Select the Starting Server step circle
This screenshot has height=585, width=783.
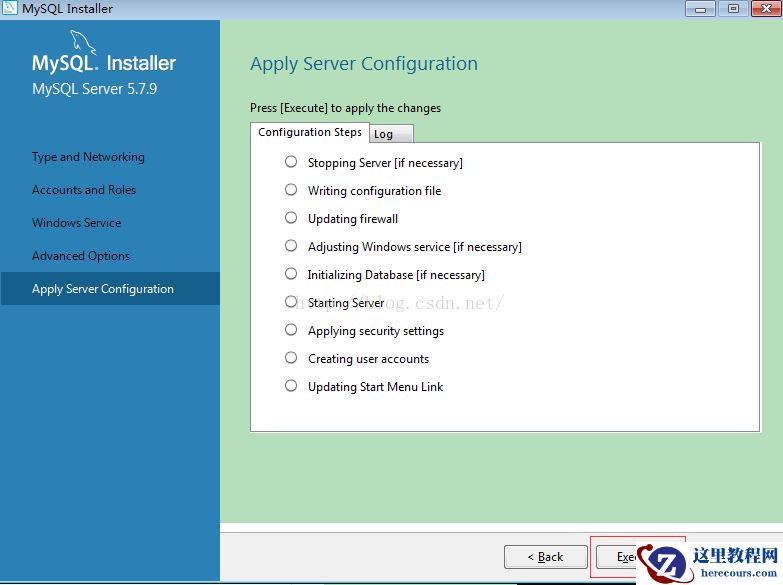click(x=291, y=302)
